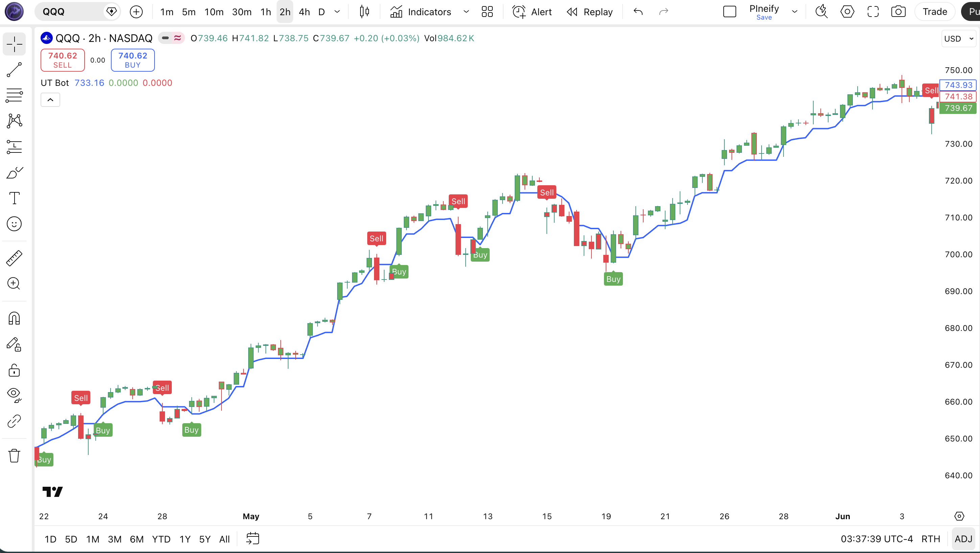Open the forecasting and position tools
Image resolution: width=980 pixels, height=553 pixels.
pos(15,147)
